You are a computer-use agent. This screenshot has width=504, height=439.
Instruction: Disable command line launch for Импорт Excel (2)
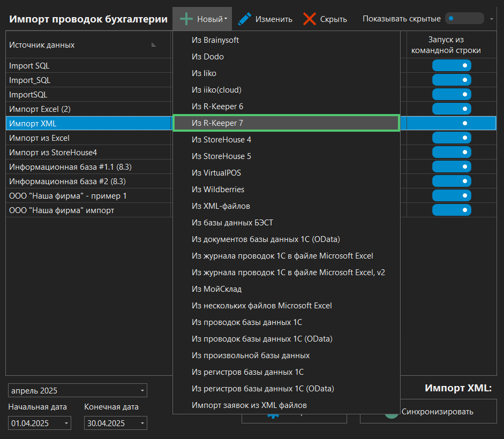451,109
